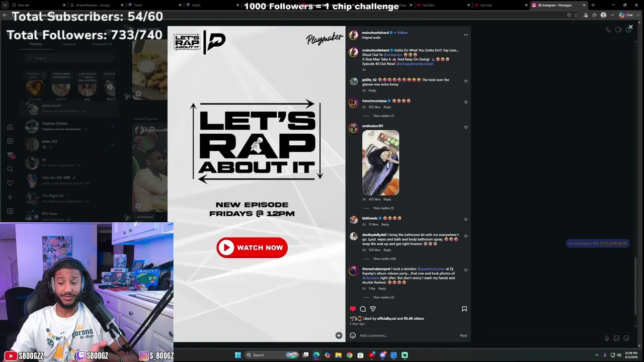
Task: Like shotbydellydell's comment
Action: [466, 236]
